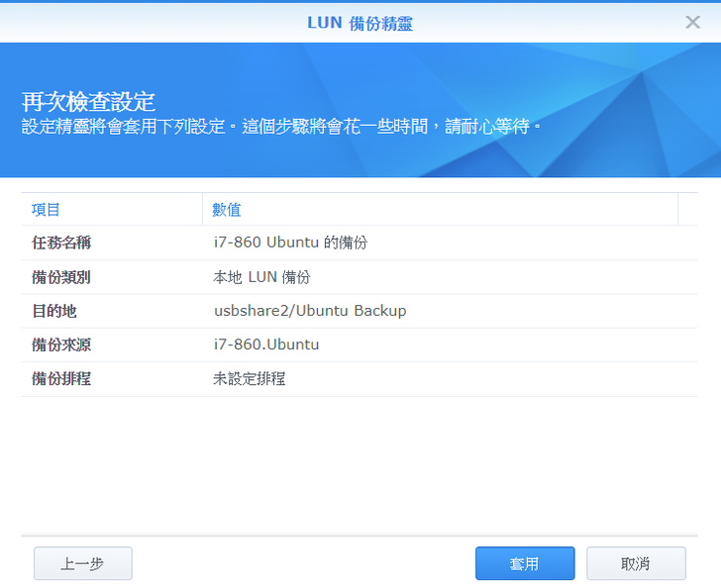The image size is (721, 588).
Task: Click the i7-860.Ubuntu source value
Action: 266,344
